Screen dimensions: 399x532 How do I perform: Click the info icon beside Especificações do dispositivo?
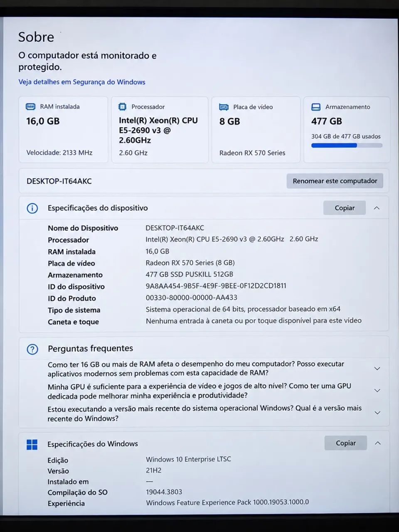pos(32,208)
